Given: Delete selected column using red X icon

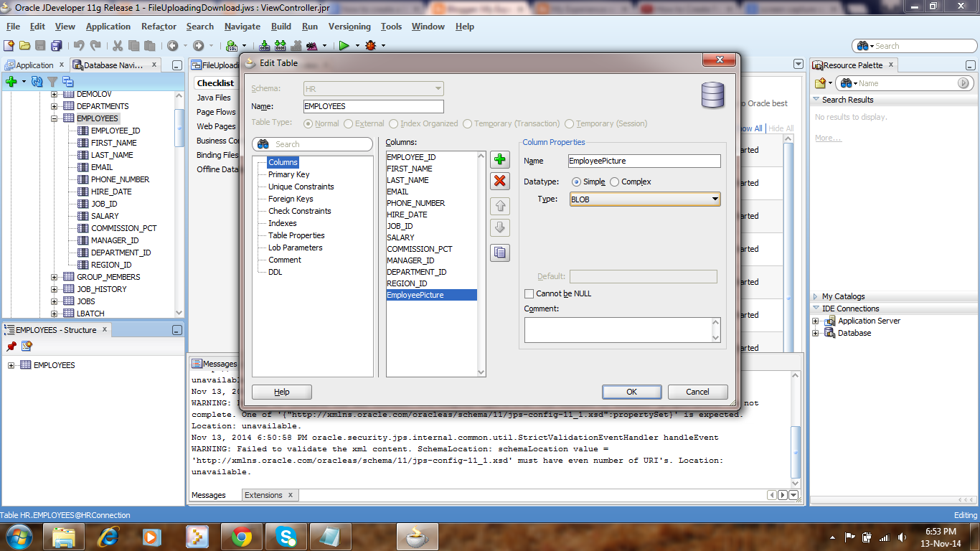Looking at the screenshot, I should (x=500, y=181).
